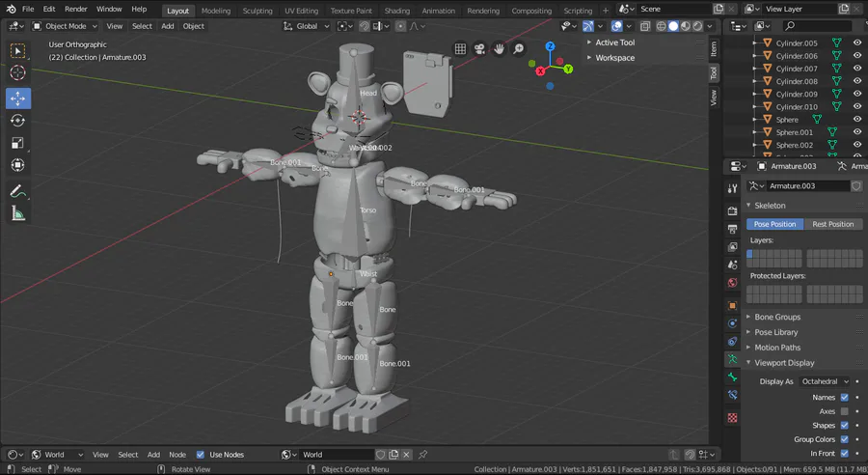Click the Blender logo icon

pyautogui.click(x=11, y=9)
